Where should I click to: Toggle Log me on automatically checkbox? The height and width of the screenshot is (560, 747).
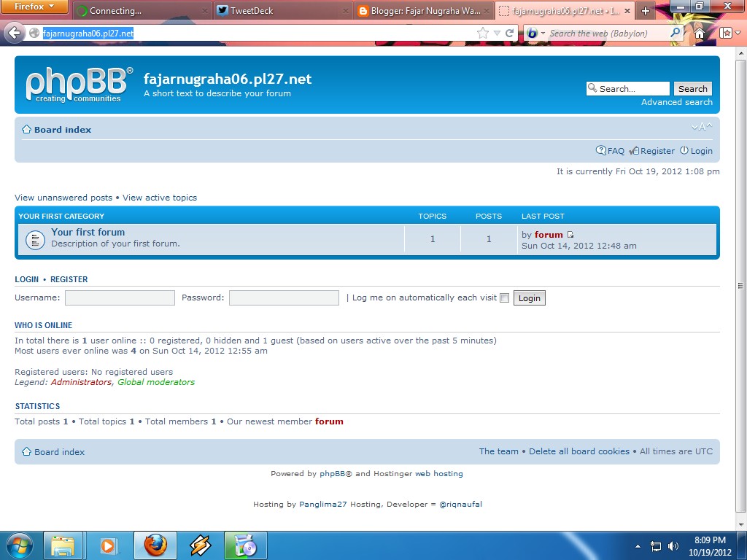(x=505, y=298)
